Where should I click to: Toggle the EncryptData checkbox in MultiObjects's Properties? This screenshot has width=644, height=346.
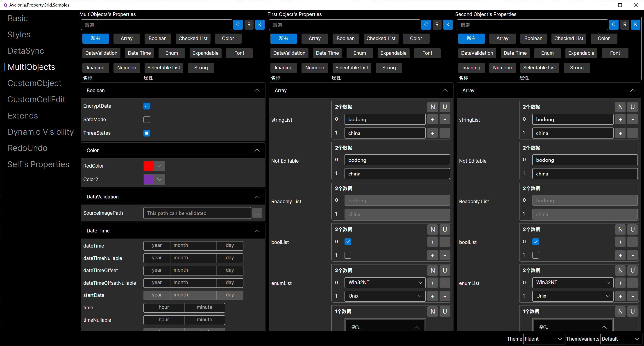coord(147,106)
